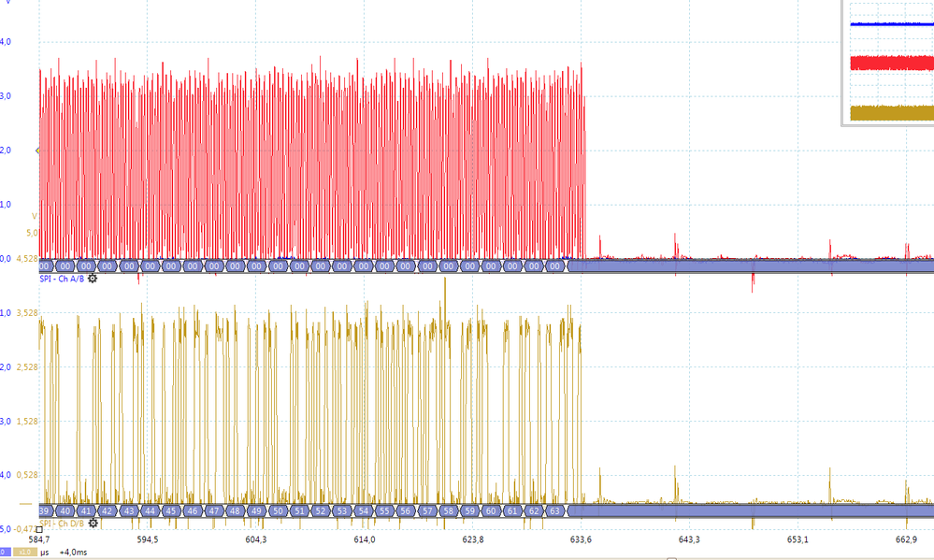Select decoded SPI packet 42
The width and height of the screenshot is (934, 560).
[x=107, y=510]
